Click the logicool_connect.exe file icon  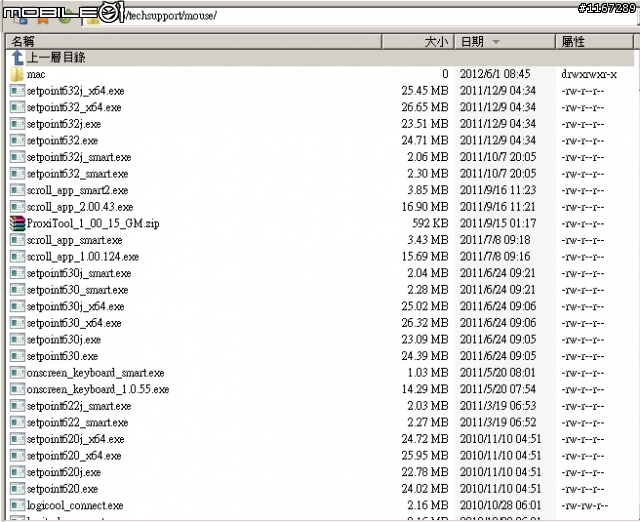pyautogui.click(x=17, y=506)
